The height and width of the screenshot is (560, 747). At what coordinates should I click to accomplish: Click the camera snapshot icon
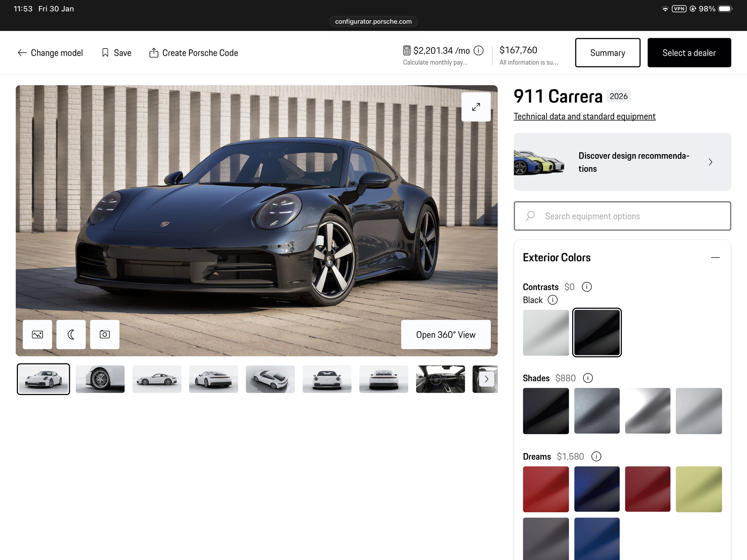[105, 335]
